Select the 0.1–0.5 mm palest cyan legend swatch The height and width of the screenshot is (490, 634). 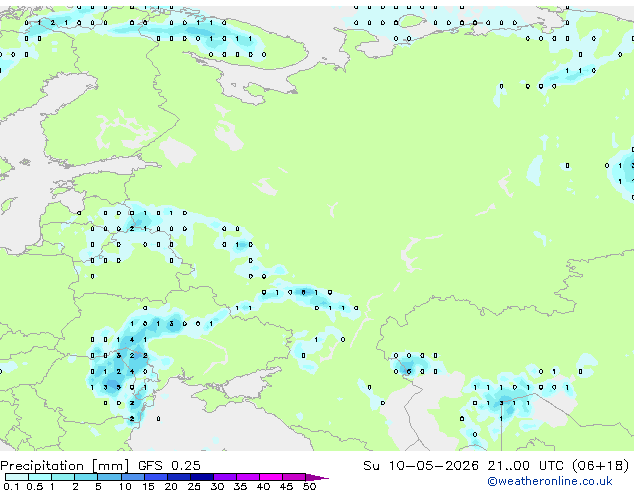tap(17, 477)
